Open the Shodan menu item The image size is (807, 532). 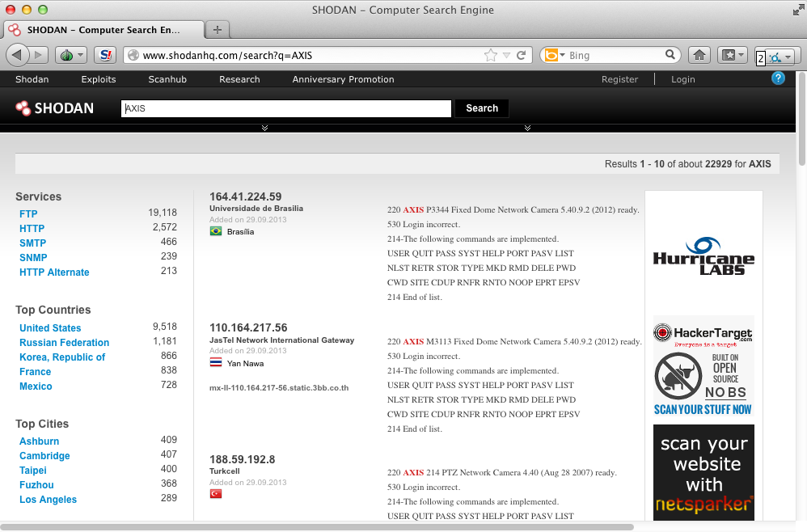coord(32,79)
